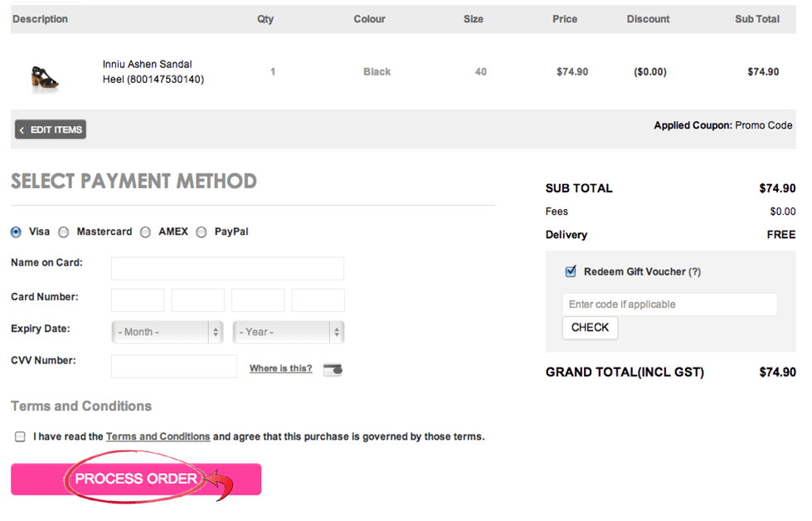
Task: Select the AMEX payment option
Action: (x=145, y=232)
